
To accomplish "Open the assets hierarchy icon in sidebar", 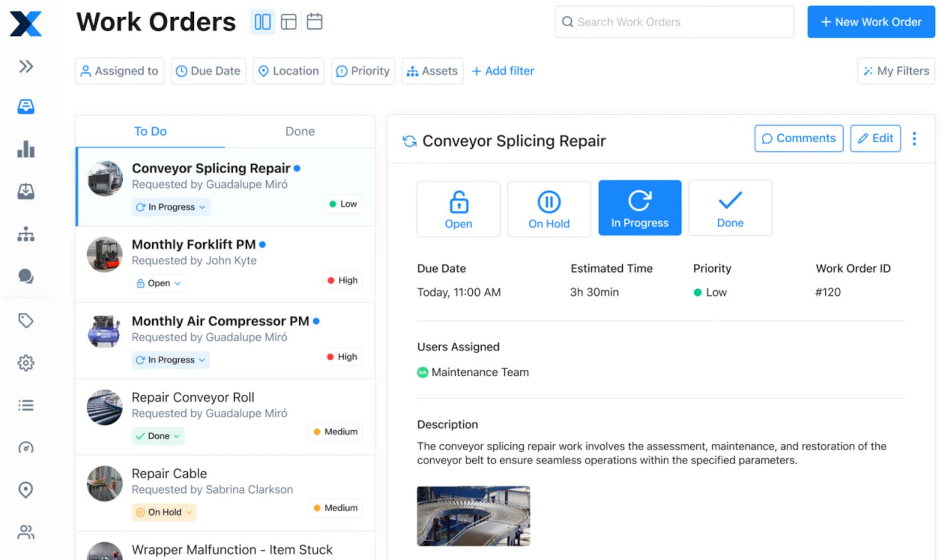I will tap(25, 234).
